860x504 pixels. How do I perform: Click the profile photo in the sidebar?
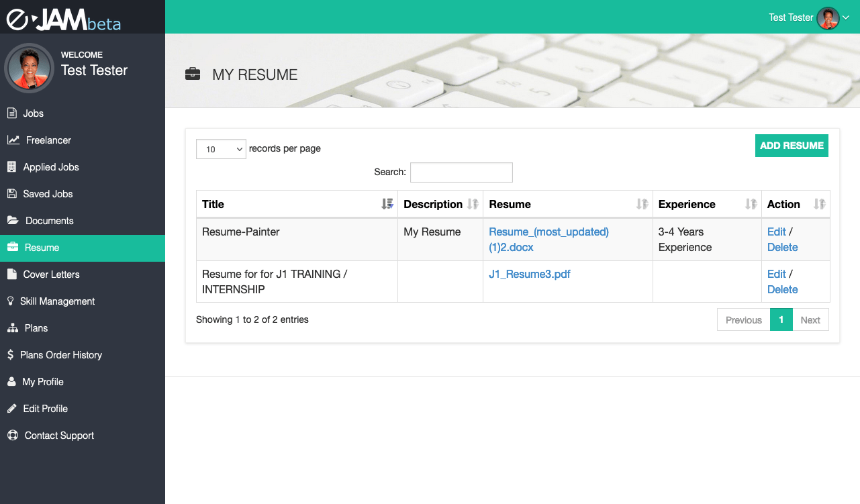[29, 68]
